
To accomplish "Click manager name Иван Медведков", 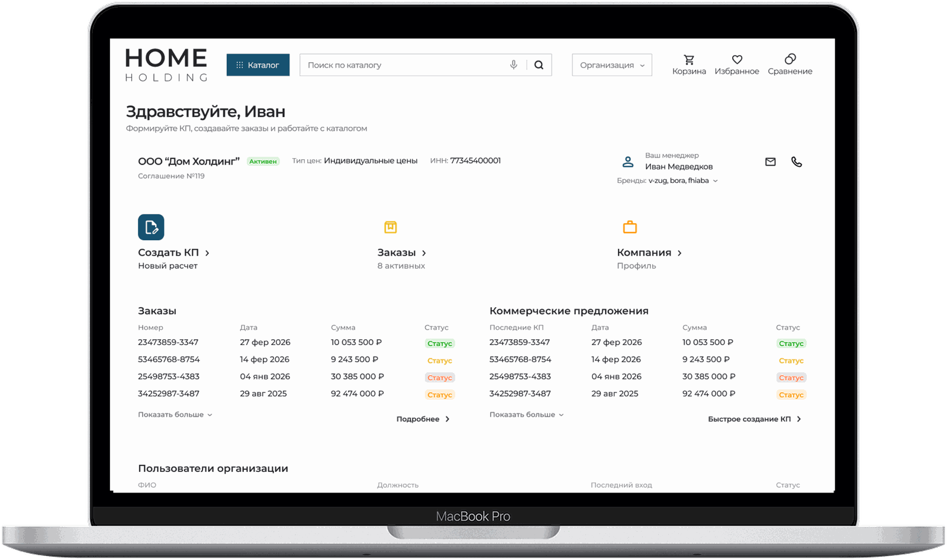I will pyautogui.click(x=679, y=167).
